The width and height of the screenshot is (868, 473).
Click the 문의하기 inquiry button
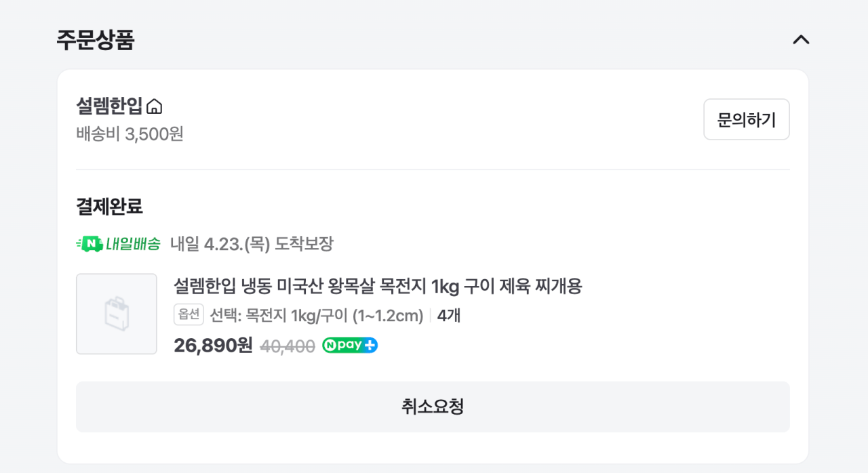pos(746,119)
